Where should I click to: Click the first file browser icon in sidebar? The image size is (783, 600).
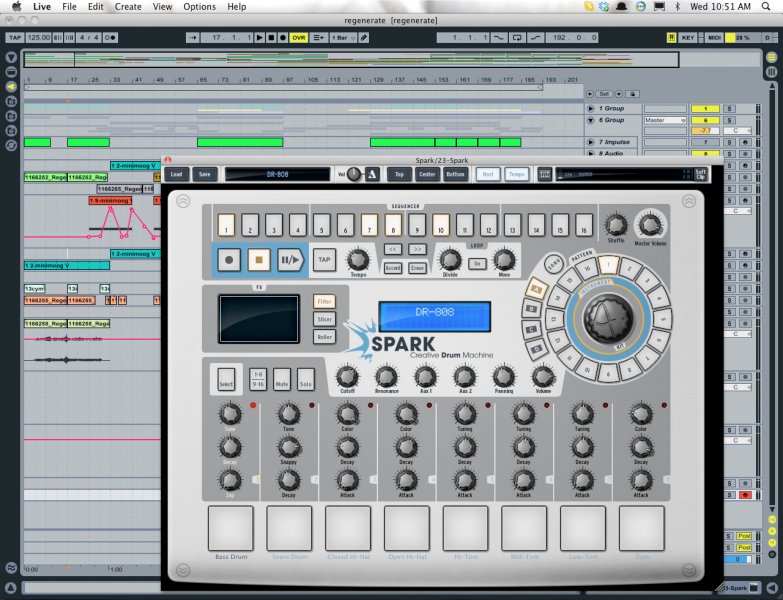(x=11, y=101)
